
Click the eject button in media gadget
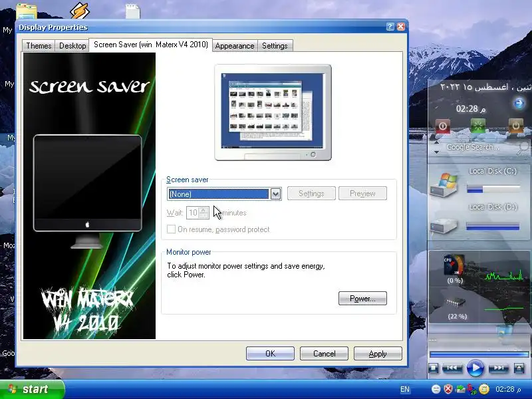pos(519,368)
